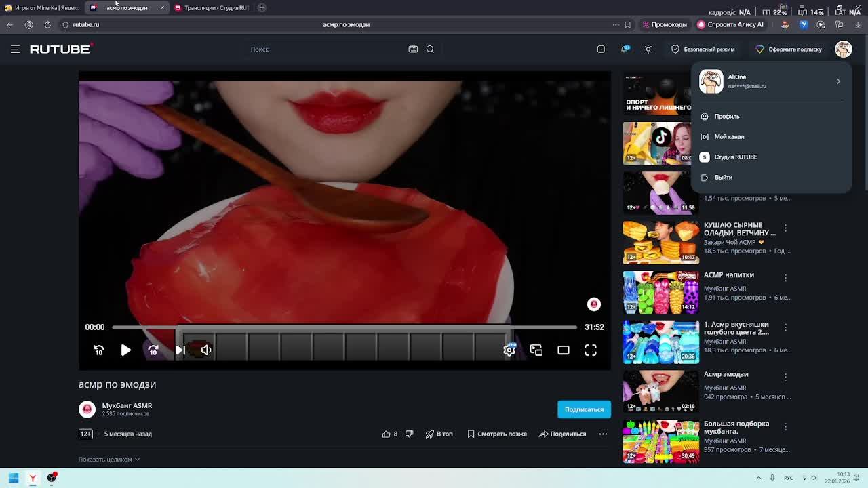The width and height of the screenshot is (868, 488).
Task: Click the Подписаться button
Action: [x=584, y=409]
